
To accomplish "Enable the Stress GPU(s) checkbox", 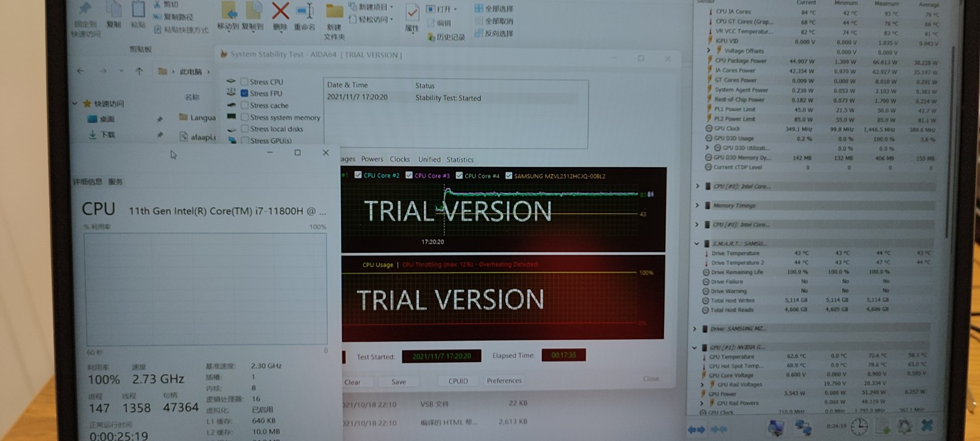I will pyautogui.click(x=244, y=140).
